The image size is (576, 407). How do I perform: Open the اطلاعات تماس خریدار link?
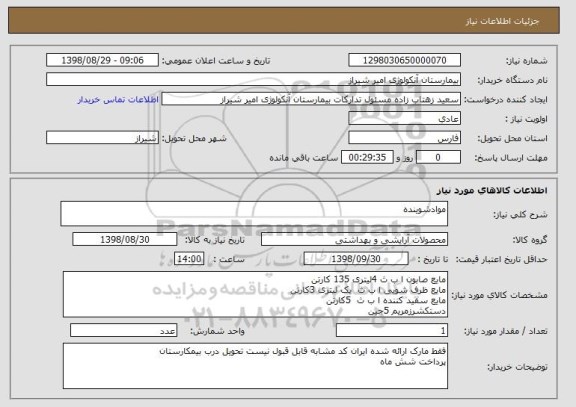click(118, 100)
